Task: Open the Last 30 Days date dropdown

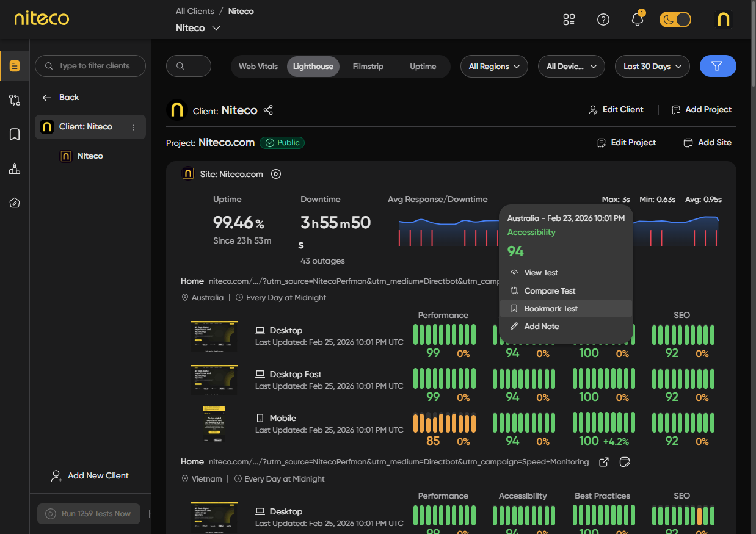Action: [x=652, y=66]
